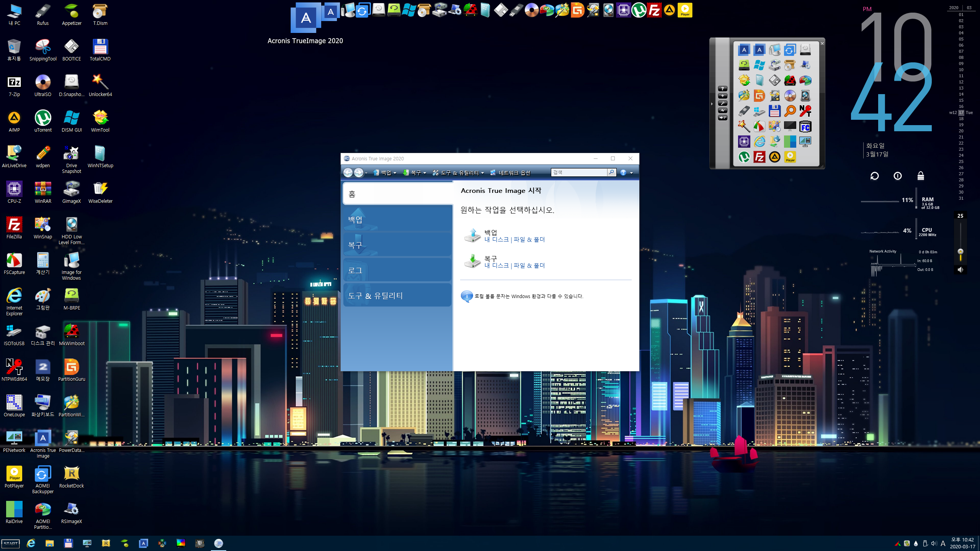Click the power icon under the clock
Viewport: 980px width, 551px height.
pyautogui.click(x=897, y=176)
